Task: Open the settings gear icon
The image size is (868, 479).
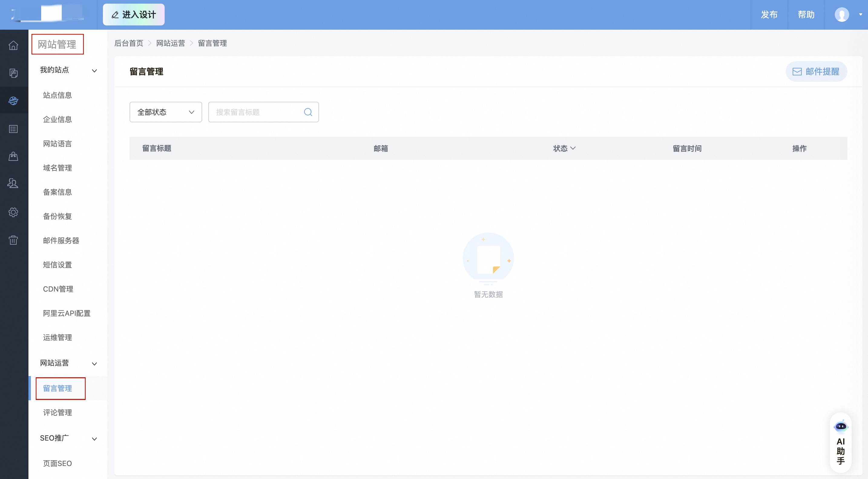Action: pyautogui.click(x=14, y=212)
